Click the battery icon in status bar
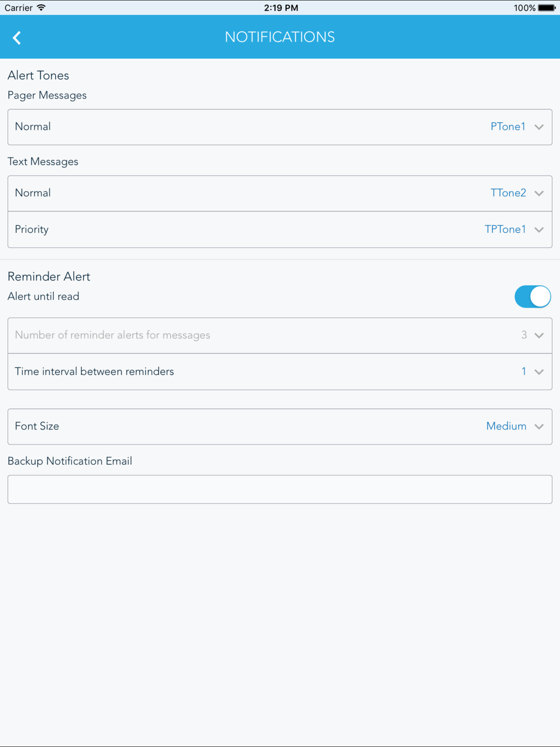The image size is (560, 747). 547,8
